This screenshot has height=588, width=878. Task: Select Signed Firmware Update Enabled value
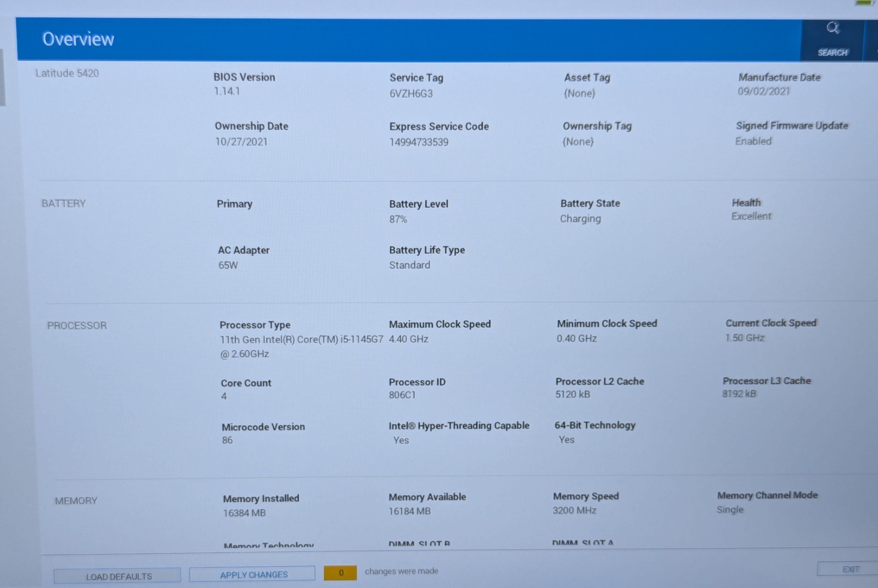point(753,141)
